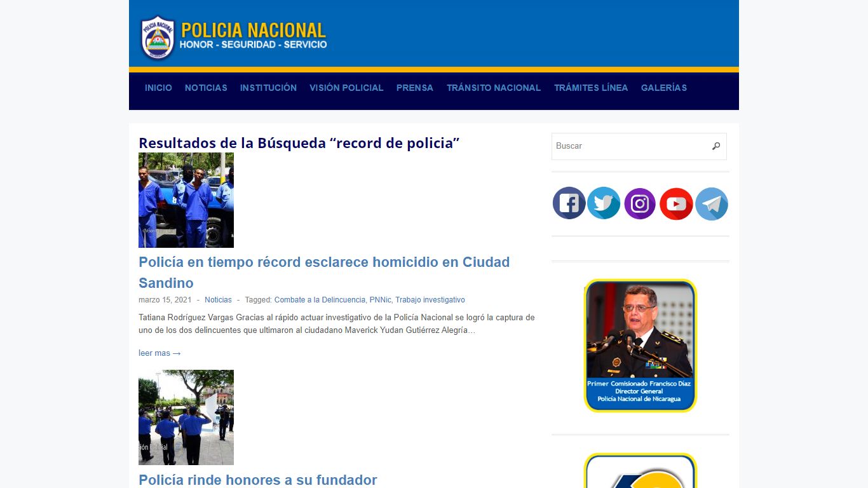This screenshot has height=488, width=868.
Task: Open article about homicidio en Ciudad Sandino
Action: [x=324, y=272]
